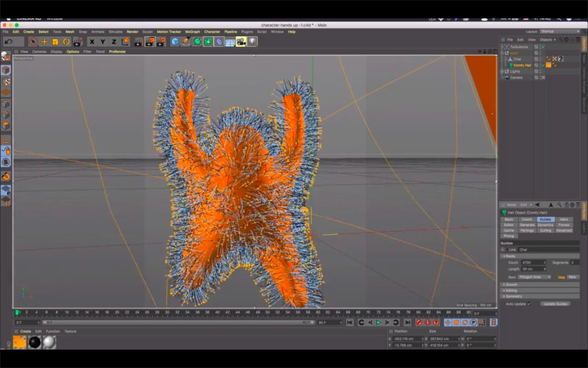Activate the Move tool

[x=44, y=42]
